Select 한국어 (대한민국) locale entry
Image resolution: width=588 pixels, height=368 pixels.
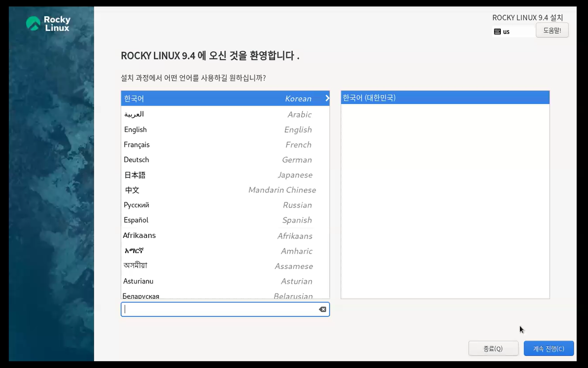(x=445, y=98)
